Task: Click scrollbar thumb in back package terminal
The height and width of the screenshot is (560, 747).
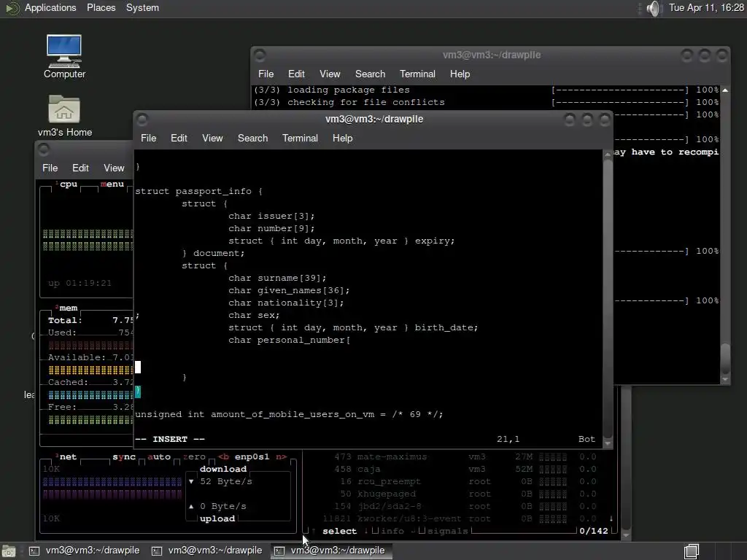Action: tap(725, 359)
